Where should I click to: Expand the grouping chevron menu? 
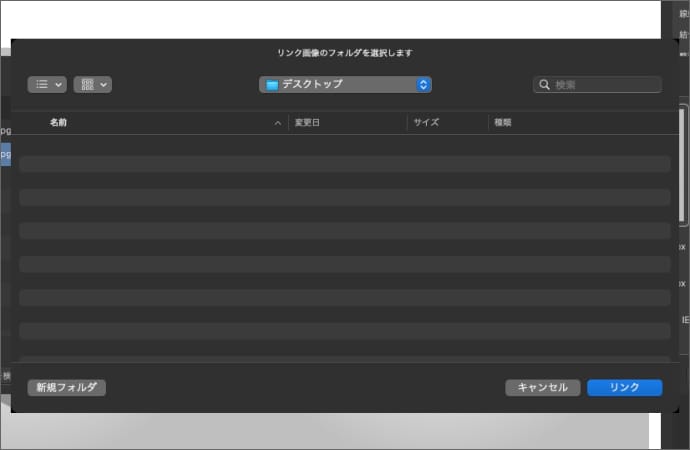[x=104, y=85]
